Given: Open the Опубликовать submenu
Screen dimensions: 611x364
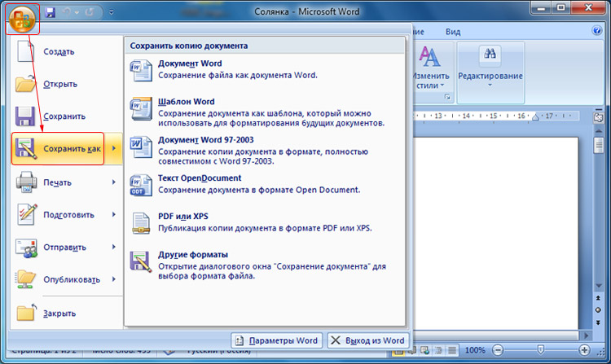Looking at the screenshot, I should coord(67,279).
